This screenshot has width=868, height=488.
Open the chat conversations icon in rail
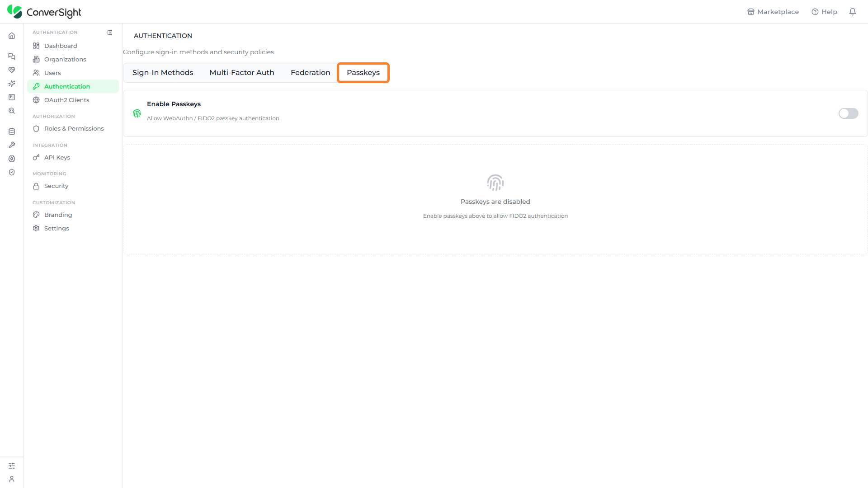pyautogui.click(x=12, y=56)
